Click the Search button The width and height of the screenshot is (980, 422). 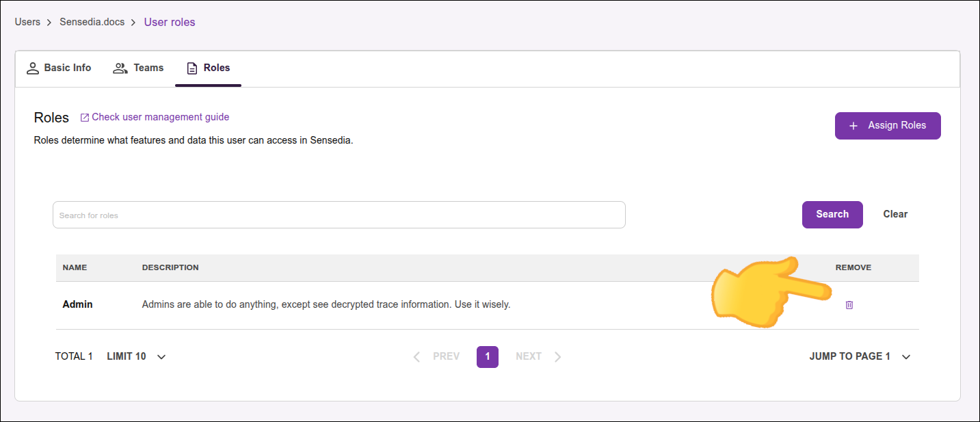click(x=832, y=214)
